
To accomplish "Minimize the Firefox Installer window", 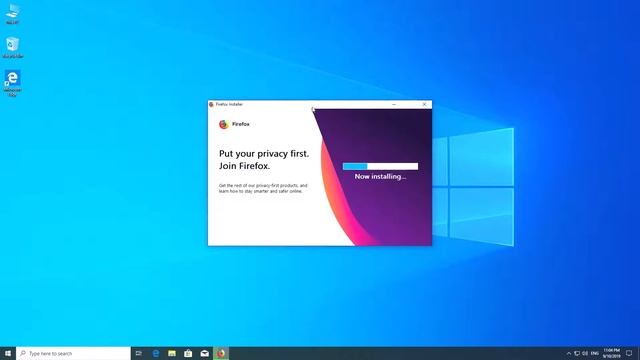I will coord(394,104).
